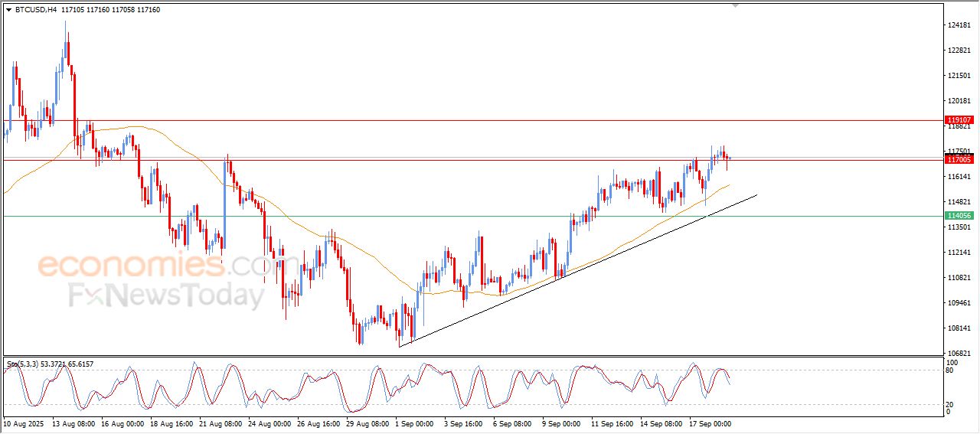
Task: Select the red 119107 price label
Action: point(959,120)
